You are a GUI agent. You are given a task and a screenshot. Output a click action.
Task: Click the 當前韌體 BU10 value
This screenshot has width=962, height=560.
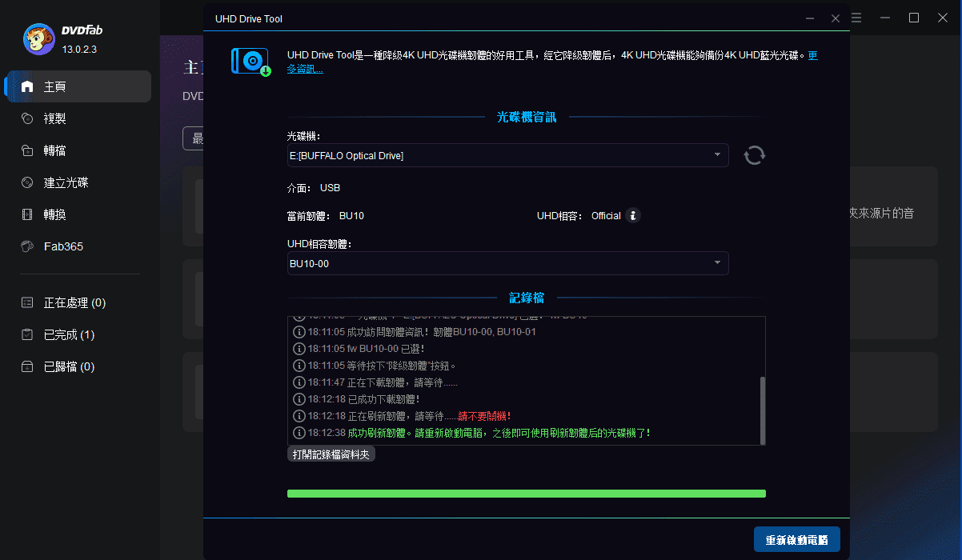coord(351,216)
